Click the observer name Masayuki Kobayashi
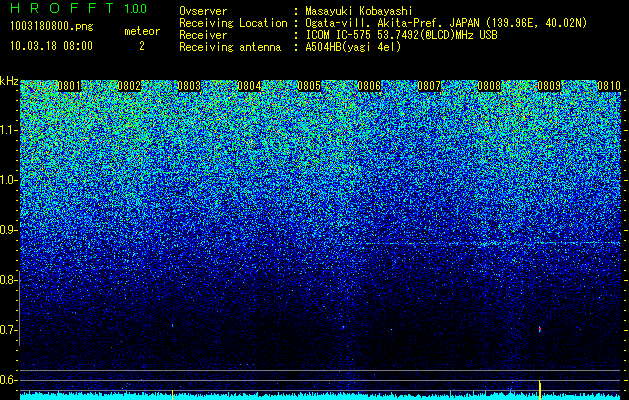This screenshot has height=400, width=629. click(359, 11)
